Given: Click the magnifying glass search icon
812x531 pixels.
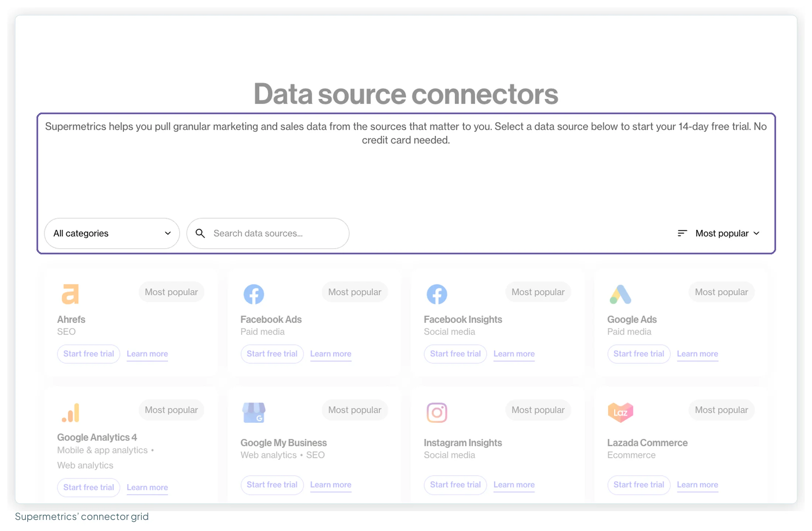Looking at the screenshot, I should pyautogui.click(x=200, y=233).
